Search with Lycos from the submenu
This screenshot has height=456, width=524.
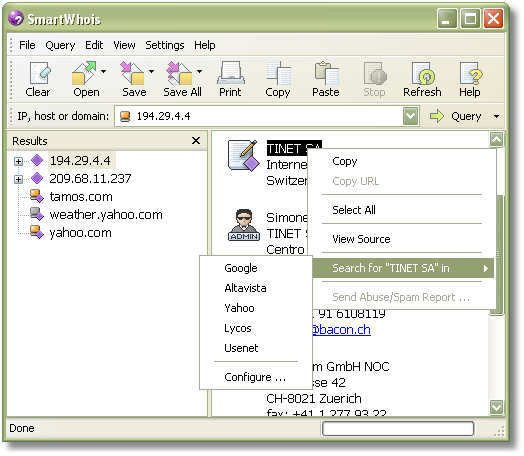pyautogui.click(x=256, y=328)
